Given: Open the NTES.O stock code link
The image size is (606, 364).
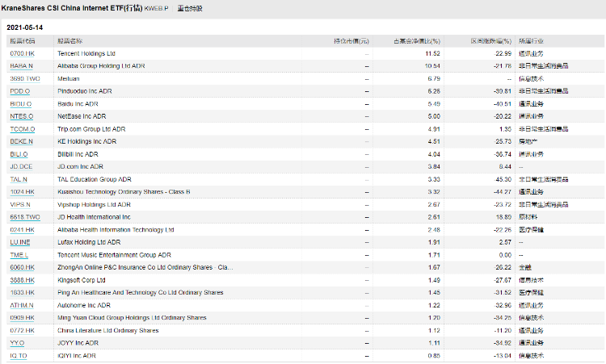Looking at the screenshot, I should tap(22, 116).
